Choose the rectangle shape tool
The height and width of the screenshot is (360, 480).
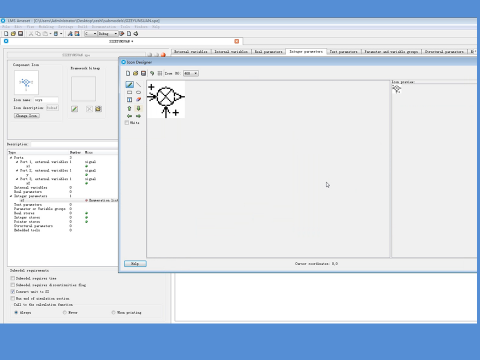(130, 92)
